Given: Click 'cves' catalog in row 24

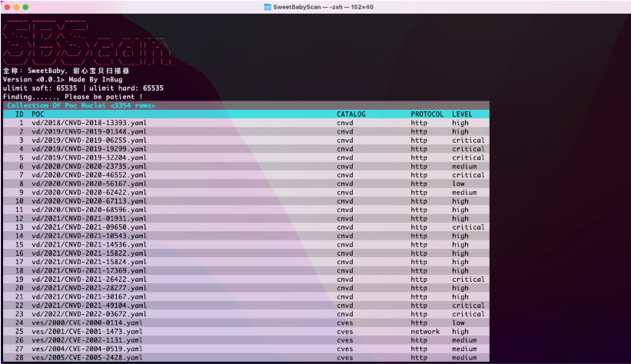Looking at the screenshot, I should (345, 323).
